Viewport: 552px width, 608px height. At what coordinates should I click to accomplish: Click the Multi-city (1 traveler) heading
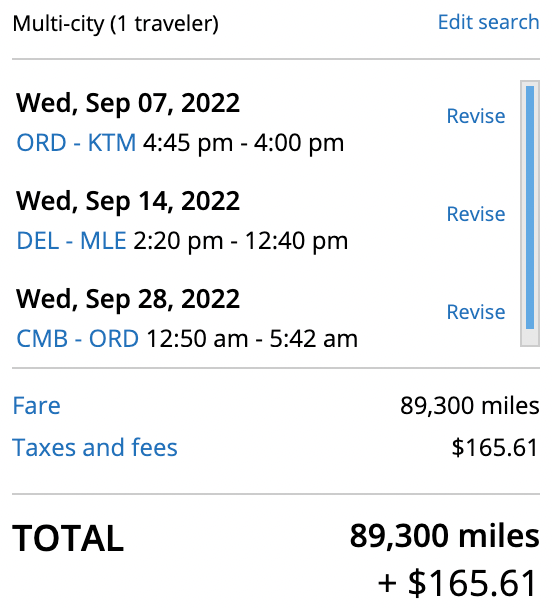point(116,24)
